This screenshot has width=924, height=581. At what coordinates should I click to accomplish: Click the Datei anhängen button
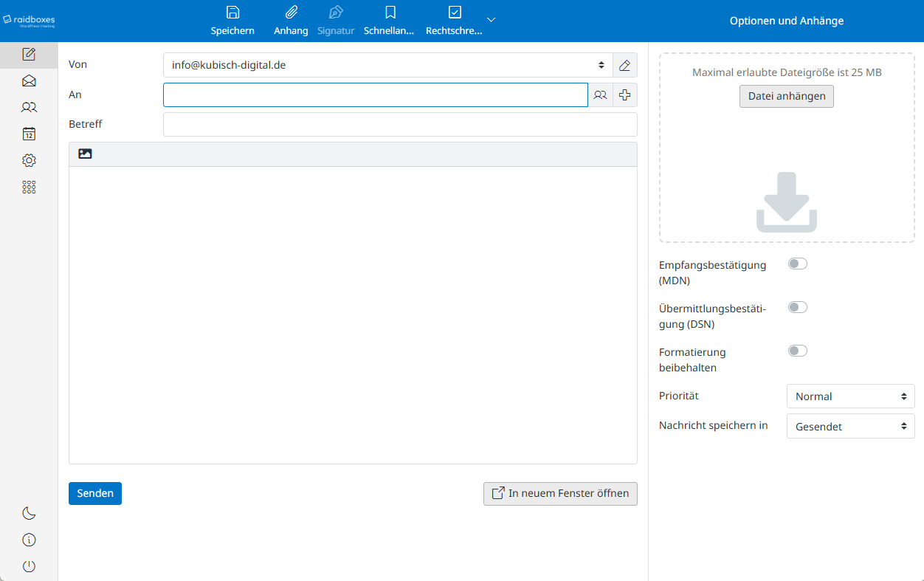tap(786, 97)
